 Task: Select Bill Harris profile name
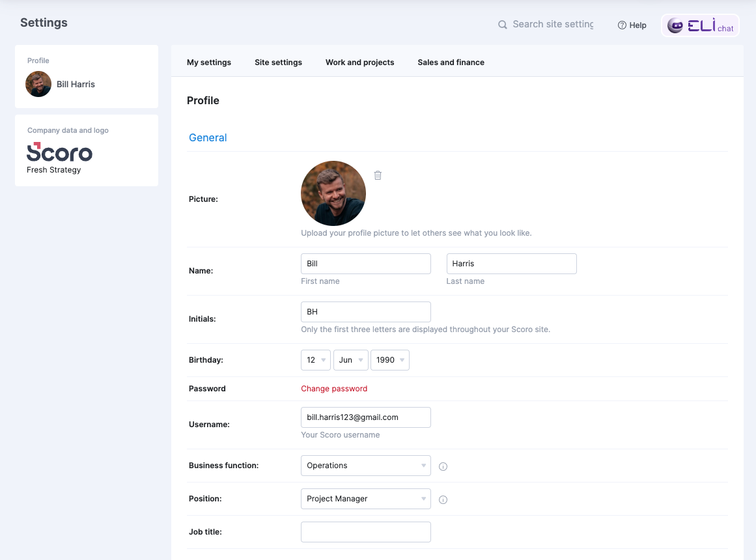pyautogui.click(x=76, y=84)
